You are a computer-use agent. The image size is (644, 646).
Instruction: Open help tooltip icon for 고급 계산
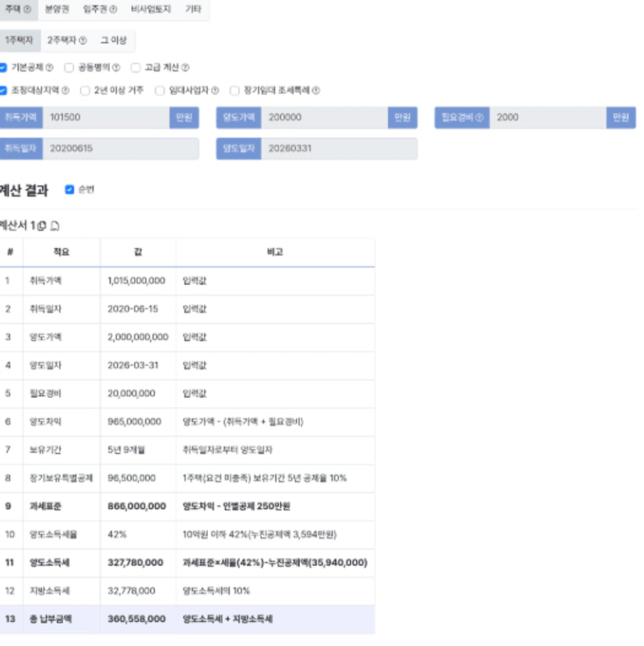tap(185, 68)
